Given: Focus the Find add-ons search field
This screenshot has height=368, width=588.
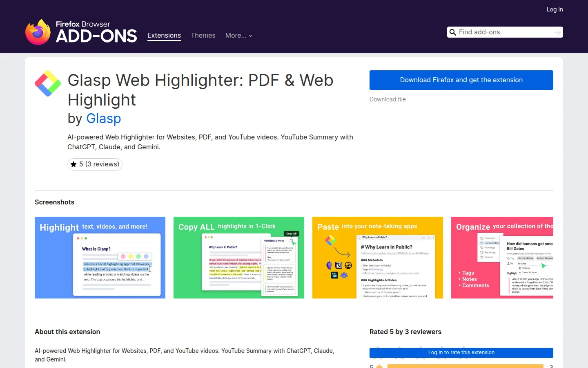Looking at the screenshot, I should pyautogui.click(x=505, y=32).
